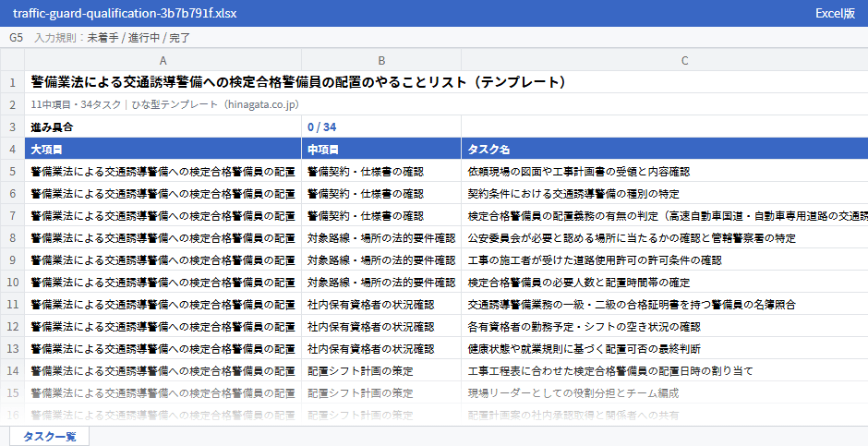Select 警備契約・仕様書の確認 in row 5
Screen dimensions: 868x446
coord(381,172)
